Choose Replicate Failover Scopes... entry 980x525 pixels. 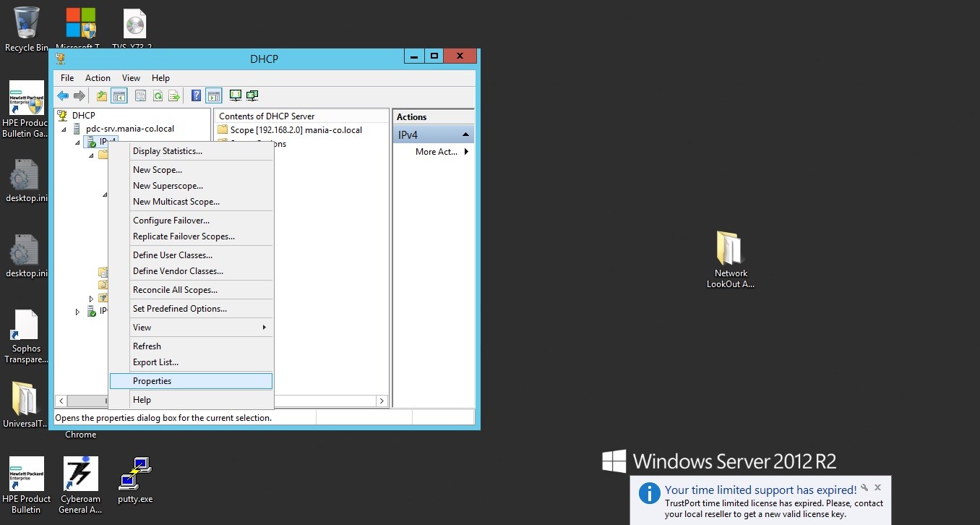pyautogui.click(x=192, y=236)
